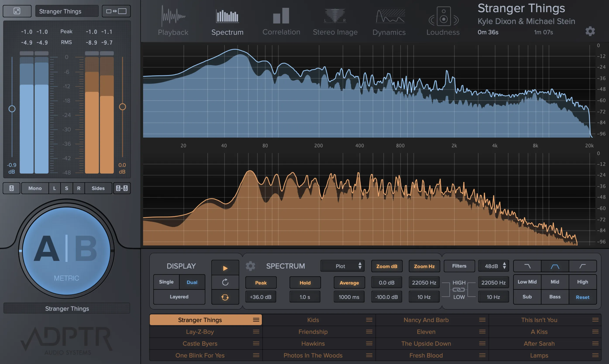Toggle the Average spectrum button
The image size is (609, 364).
pyautogui.click(x=349, y=283)
